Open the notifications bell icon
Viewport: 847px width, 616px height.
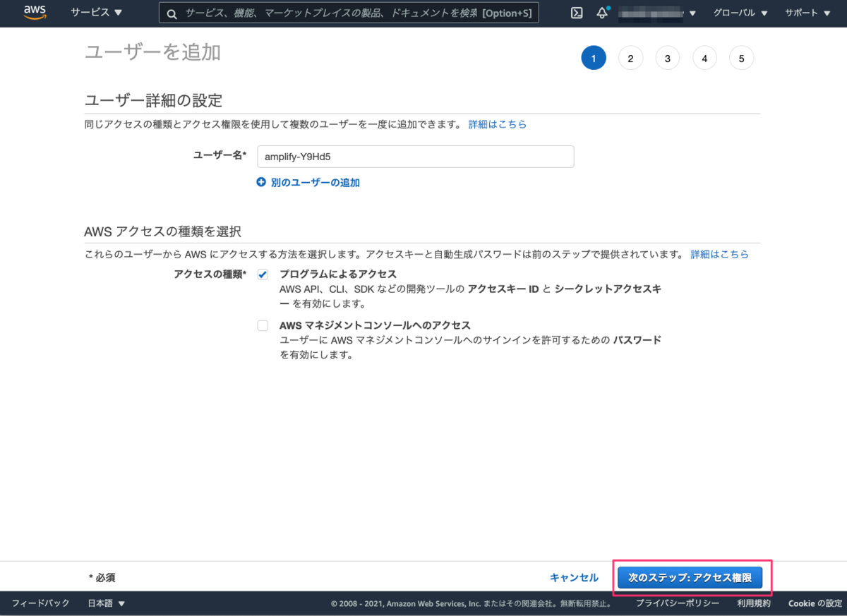[x=601, y=12]
